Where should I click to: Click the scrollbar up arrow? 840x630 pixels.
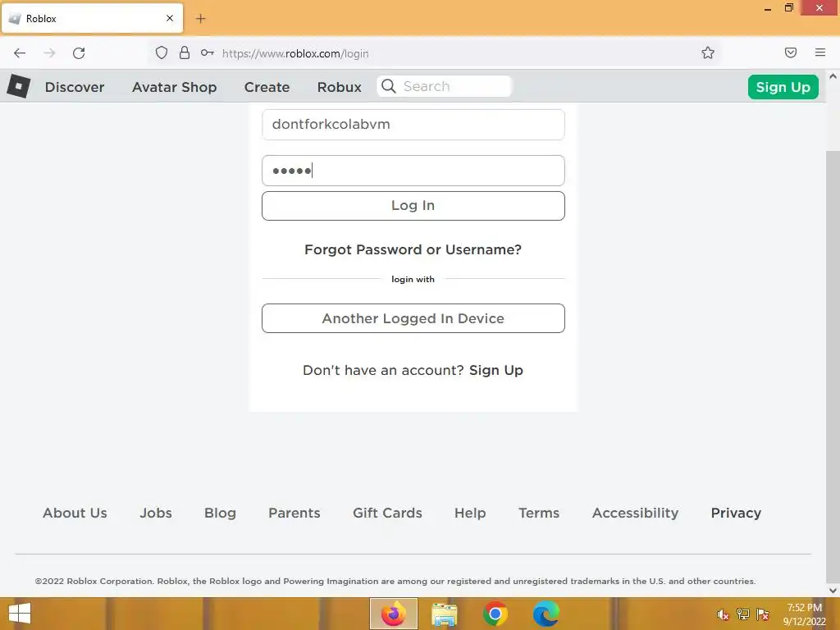click(x=833, y=76)
